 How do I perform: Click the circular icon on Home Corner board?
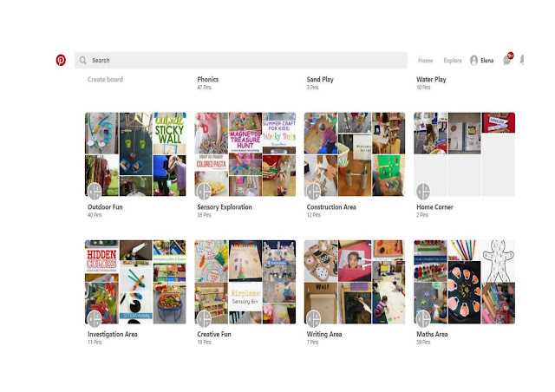click(x=423, y=191)
